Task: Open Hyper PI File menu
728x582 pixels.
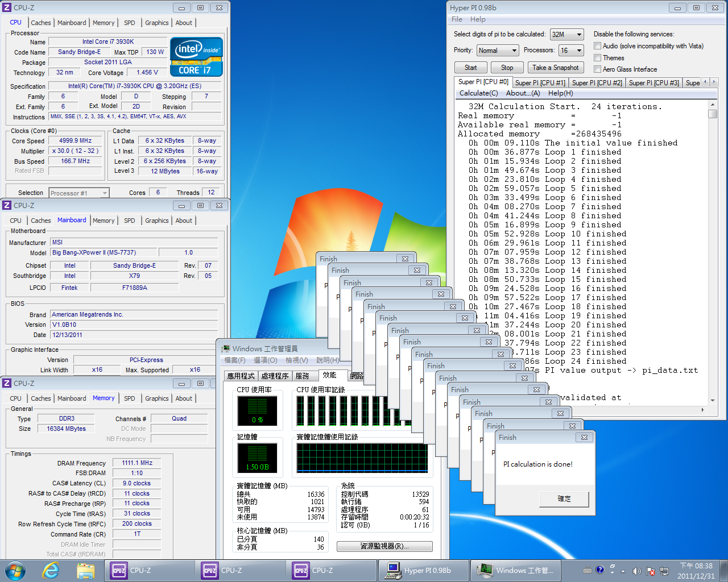Action: point(457,19)
